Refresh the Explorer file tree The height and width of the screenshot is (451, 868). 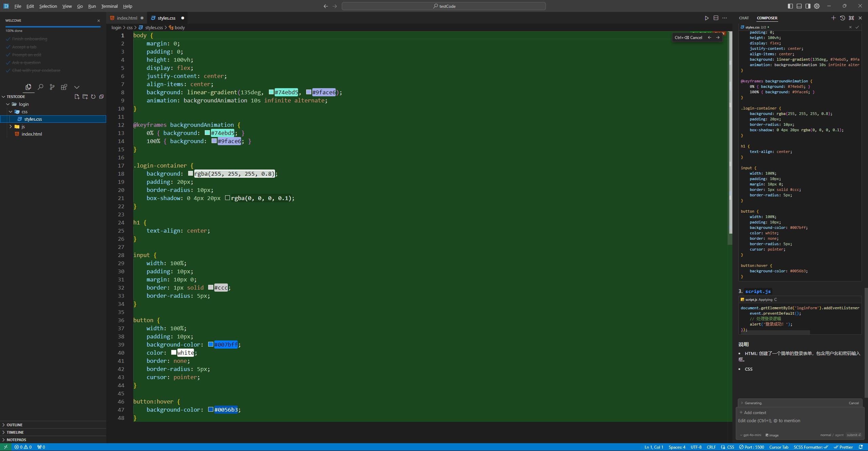(x=93, y=97)
